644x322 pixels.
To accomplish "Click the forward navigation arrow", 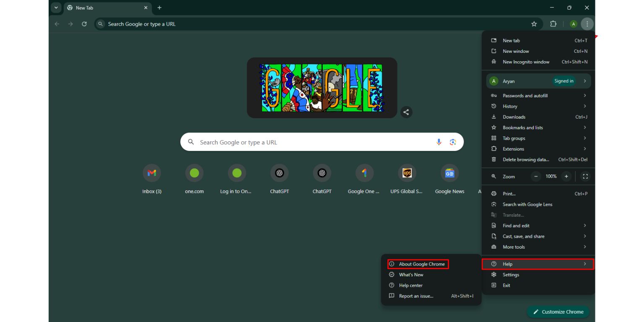I will click(x=70, y=24).
